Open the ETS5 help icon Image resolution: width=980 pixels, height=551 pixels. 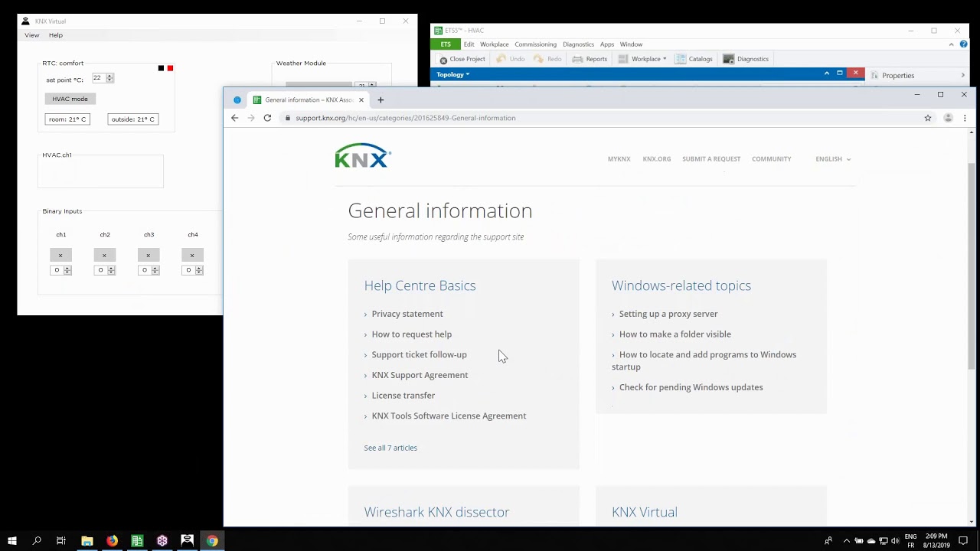[x=963, y=44]
